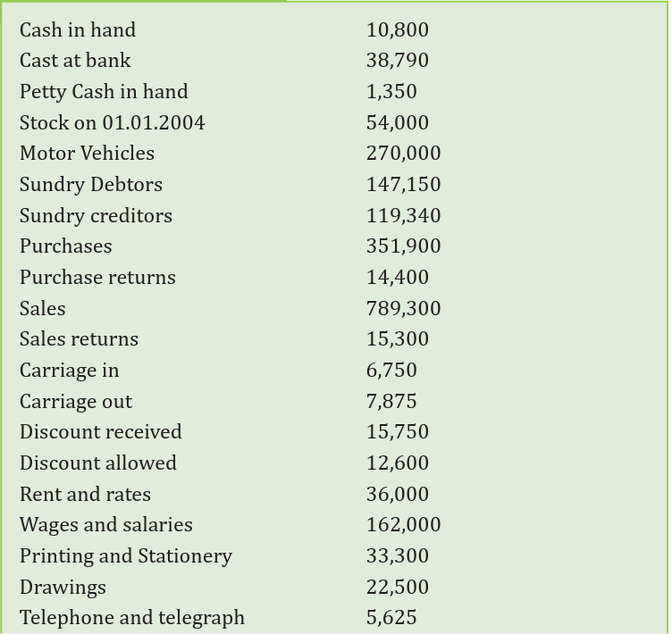Click 'Stock on 01.01.2004' text

113,123
